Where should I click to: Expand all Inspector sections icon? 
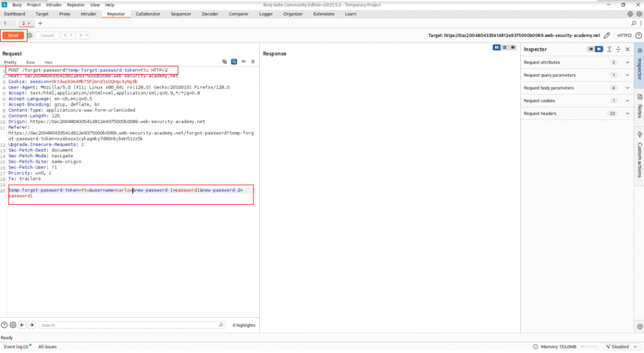click(609, 49)
